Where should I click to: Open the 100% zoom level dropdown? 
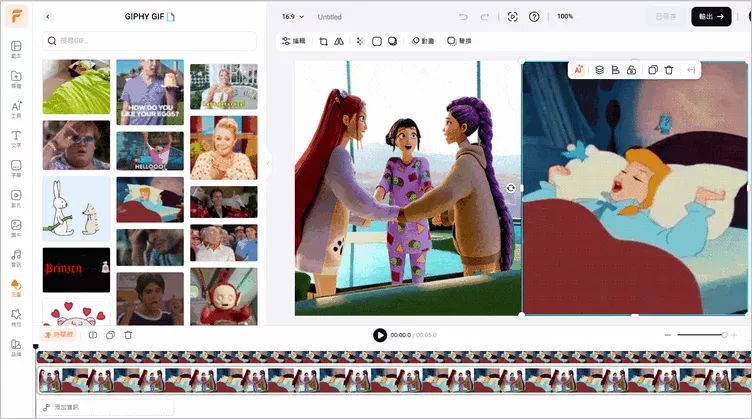click(565, 17)
